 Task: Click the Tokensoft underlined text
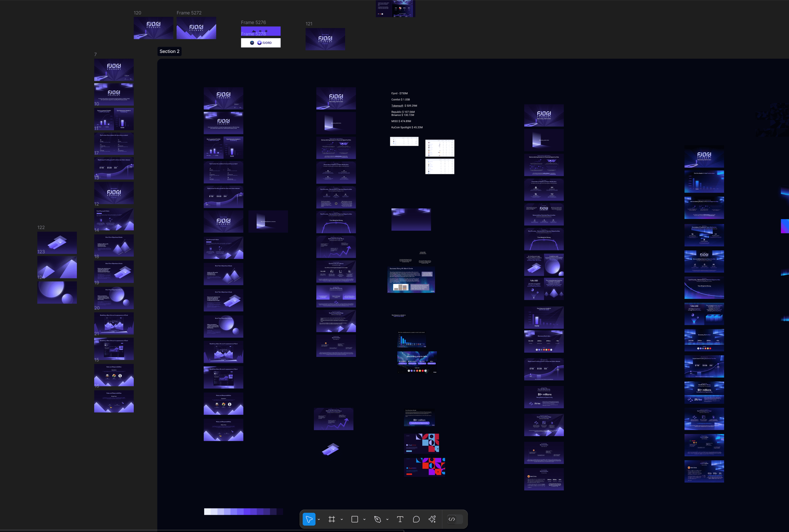(x=397, y=106)
